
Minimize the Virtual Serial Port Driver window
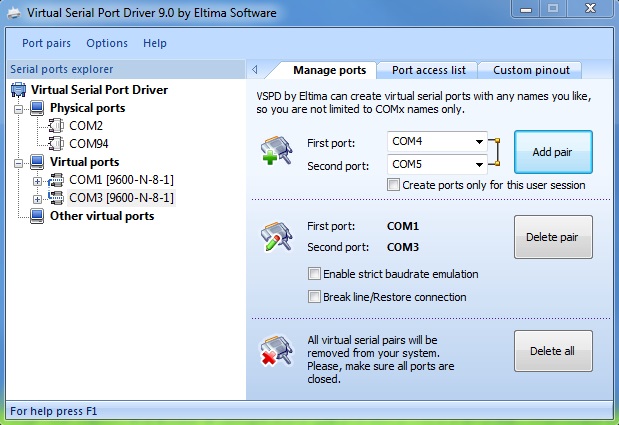tap(526, 9)
